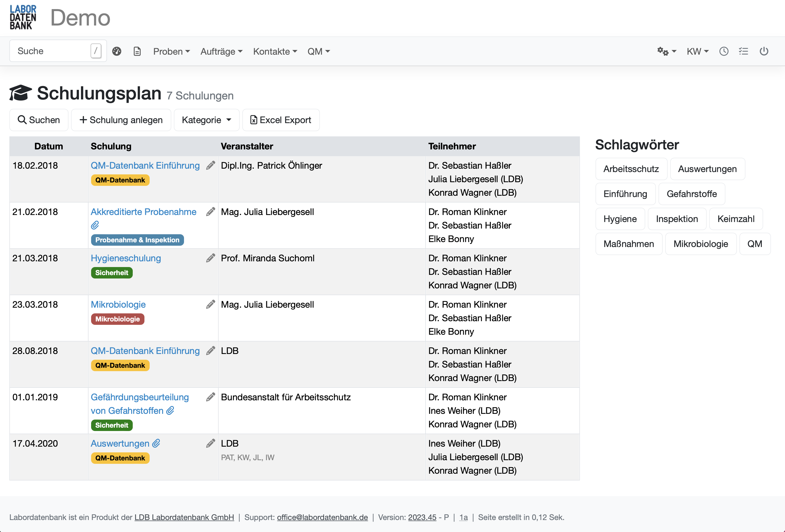Expand the KW user menu
The image size is (785, 532).
tap(697, 51)
